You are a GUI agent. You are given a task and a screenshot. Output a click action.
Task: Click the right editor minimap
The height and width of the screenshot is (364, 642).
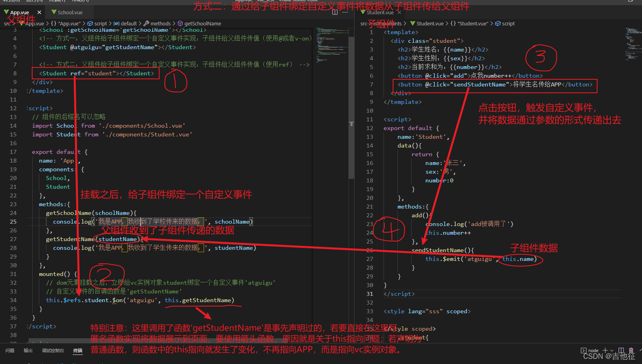click(x=633, y=44)
